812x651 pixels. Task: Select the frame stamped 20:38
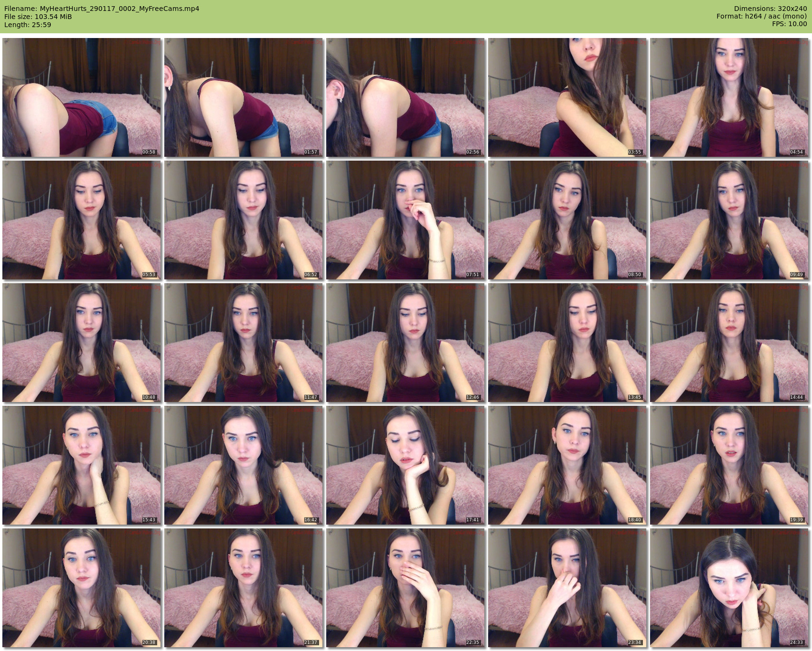(x=82, y=588)
